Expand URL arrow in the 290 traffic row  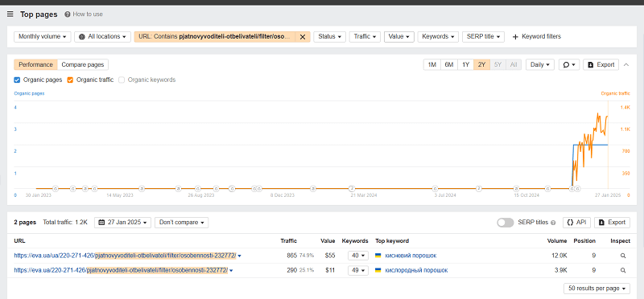(231, 271)
